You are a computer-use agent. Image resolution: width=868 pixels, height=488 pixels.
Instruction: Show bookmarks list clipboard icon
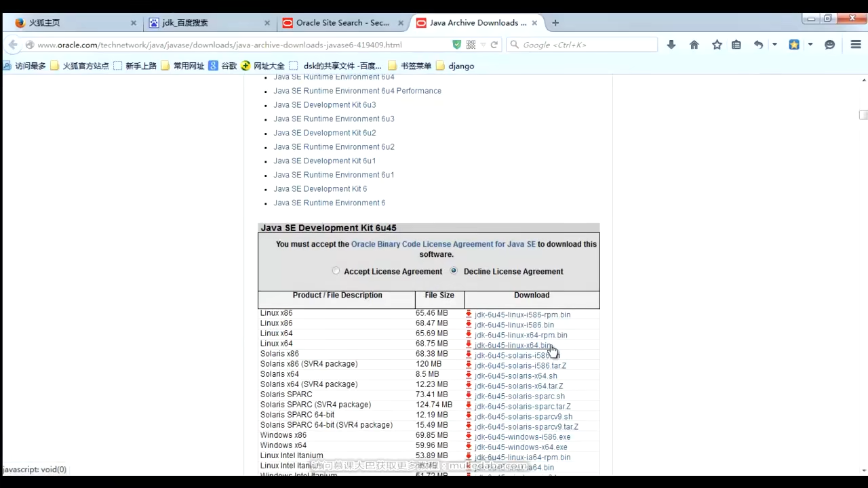pos(736,45)
